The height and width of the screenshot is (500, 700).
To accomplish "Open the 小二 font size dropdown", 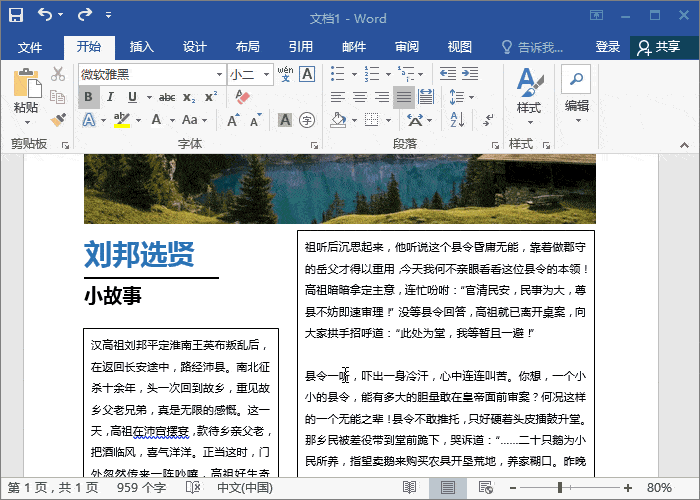I will 267,75.
